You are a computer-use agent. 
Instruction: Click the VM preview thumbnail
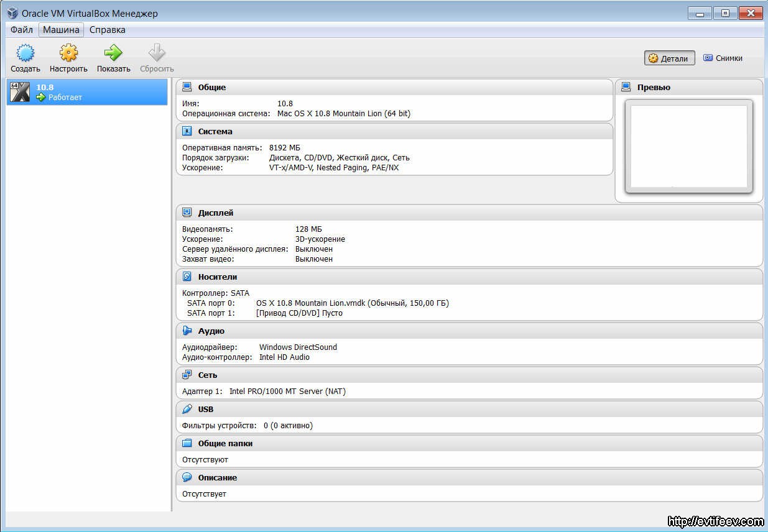tap(688, 147)
